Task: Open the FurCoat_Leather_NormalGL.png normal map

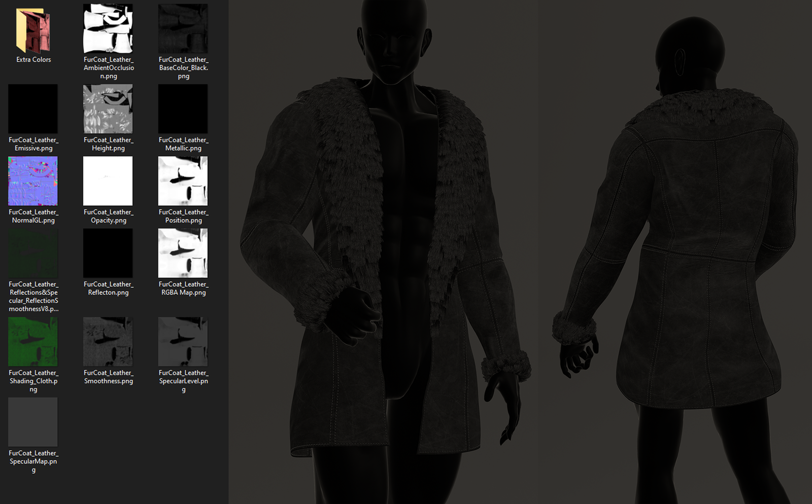Action: click(33, 181)
